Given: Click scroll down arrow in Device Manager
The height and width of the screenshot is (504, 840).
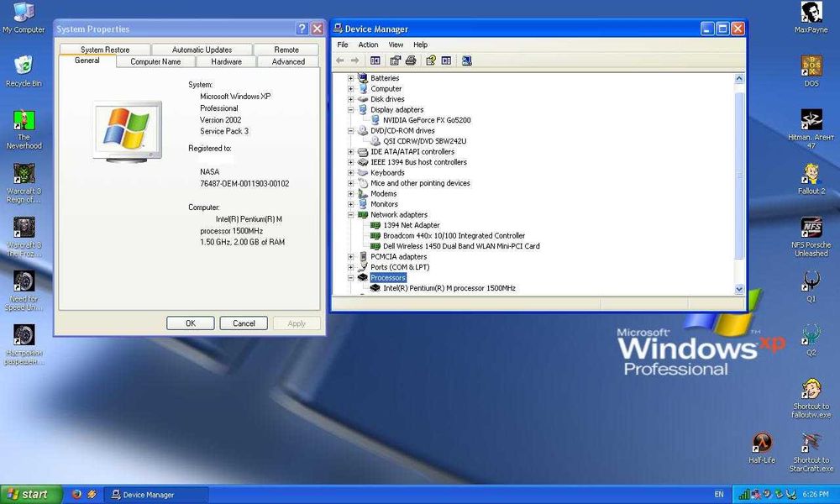Looking at the screenshot, I should pyautogui.click(x=739, y=289).
